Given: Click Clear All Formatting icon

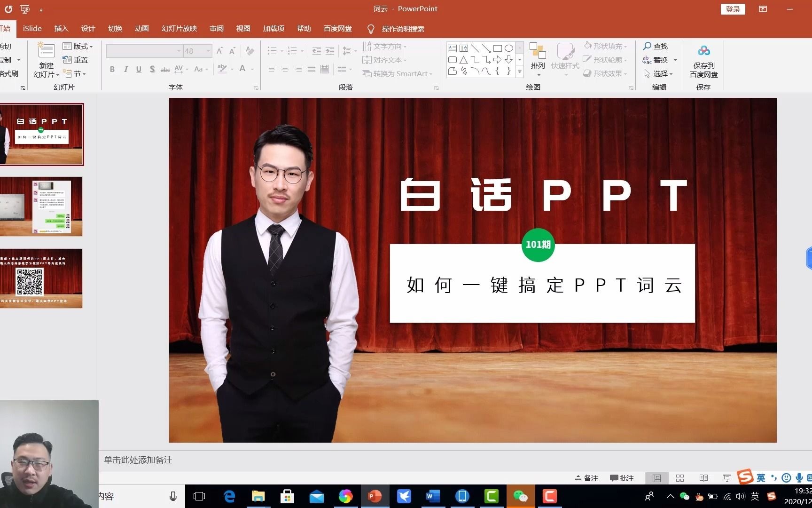Looking at the screenshot, I should point(250,51).
